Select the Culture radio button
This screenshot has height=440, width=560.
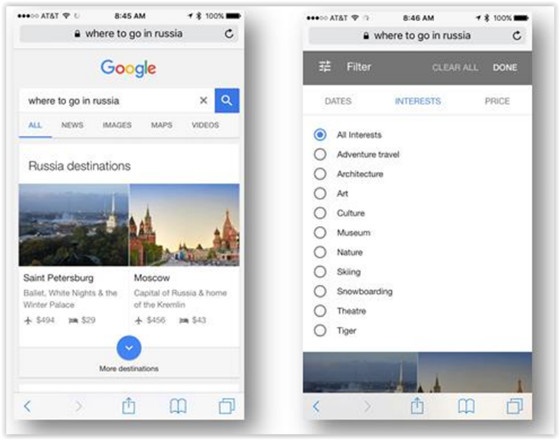(x=320, y=213)
